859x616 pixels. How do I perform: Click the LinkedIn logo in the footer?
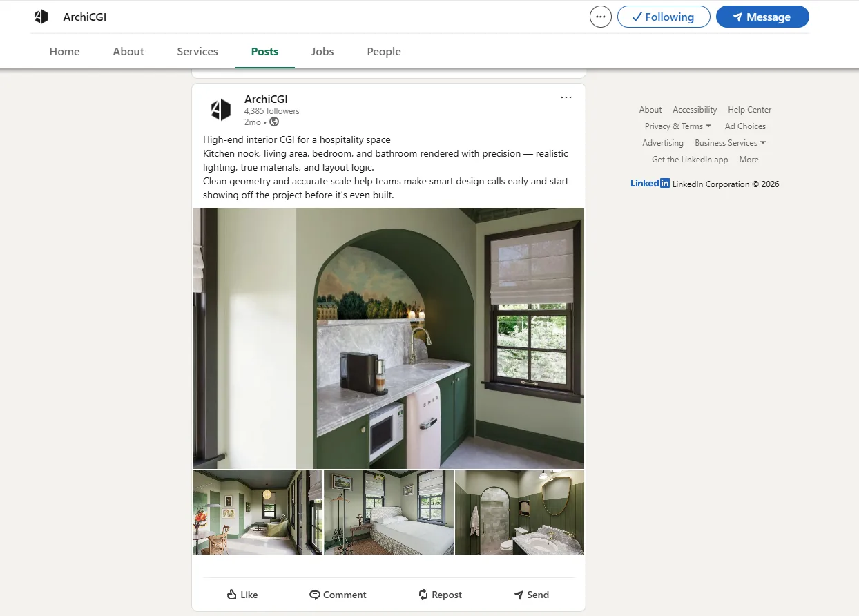coord(648,183)
